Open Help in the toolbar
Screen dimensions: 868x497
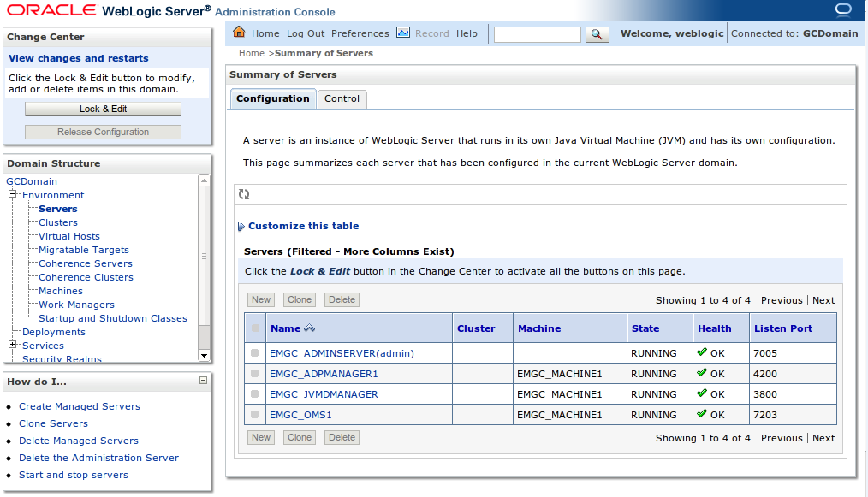point(467,33)
